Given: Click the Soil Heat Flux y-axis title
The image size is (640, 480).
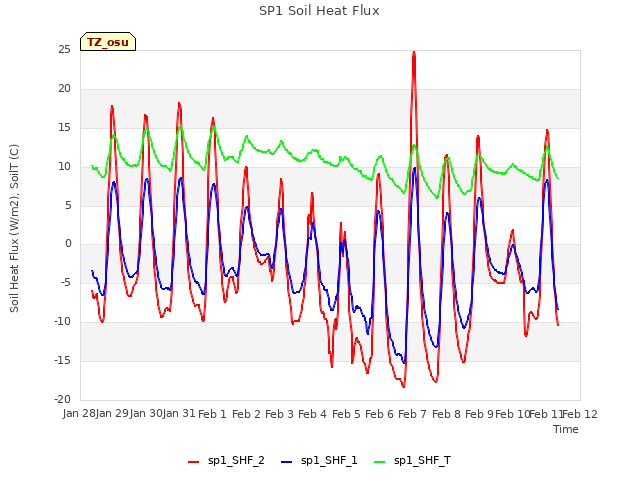Looking at the screenshot, I should click(x=14, y=228).
